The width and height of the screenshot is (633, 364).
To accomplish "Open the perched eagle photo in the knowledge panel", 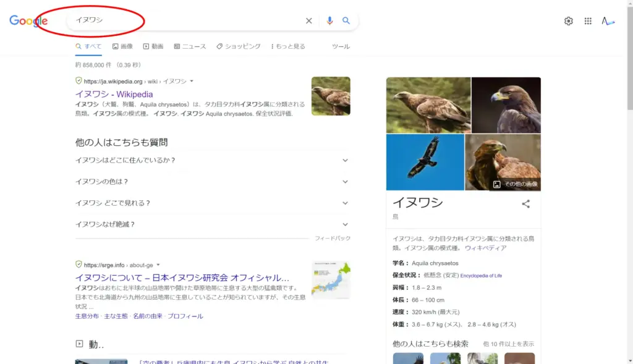I will click(x=428, y=105).
